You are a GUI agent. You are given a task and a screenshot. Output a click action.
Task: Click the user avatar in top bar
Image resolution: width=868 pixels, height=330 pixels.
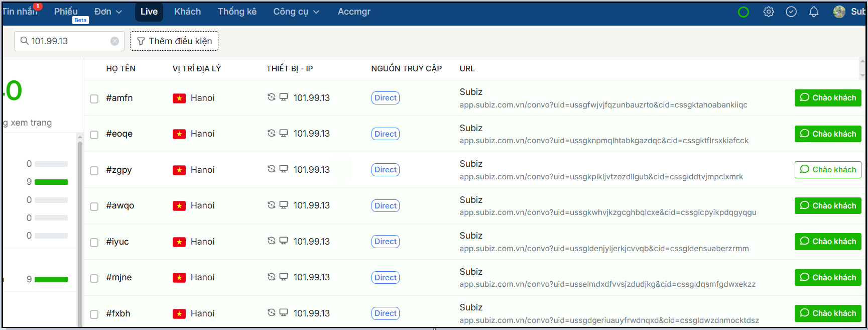click(839, 12)
